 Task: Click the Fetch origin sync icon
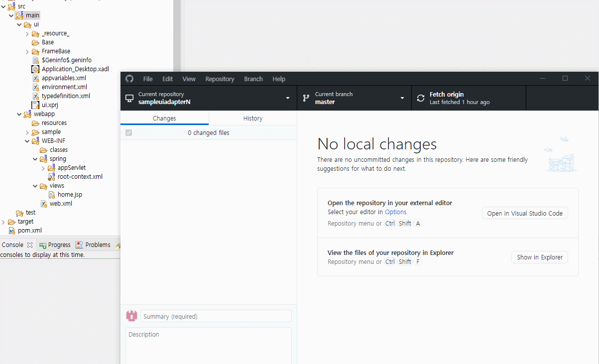[421, 98]
